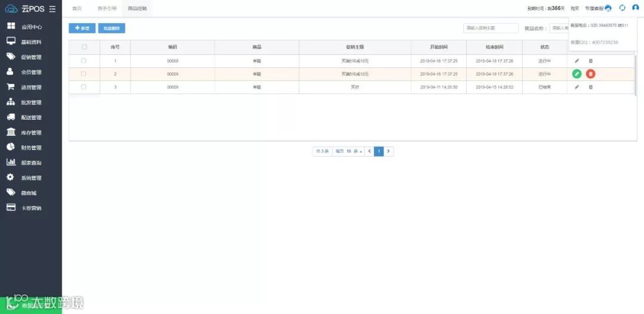Click row 1's 买满5件减10元 theme cell

[355, 61]
